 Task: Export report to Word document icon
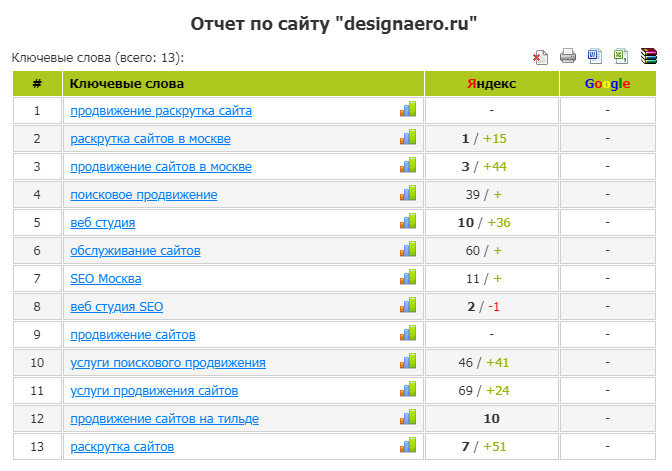pos(595,56)
